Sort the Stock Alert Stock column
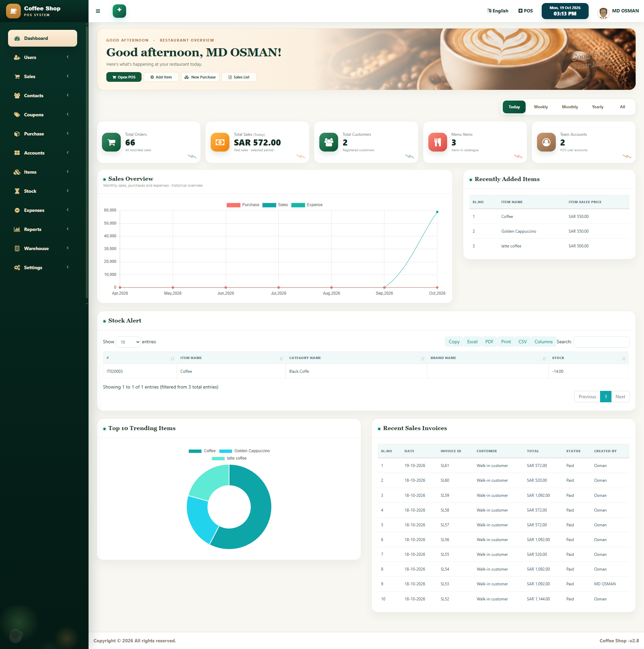Screen dimensions: 644x649 [589, 358]
